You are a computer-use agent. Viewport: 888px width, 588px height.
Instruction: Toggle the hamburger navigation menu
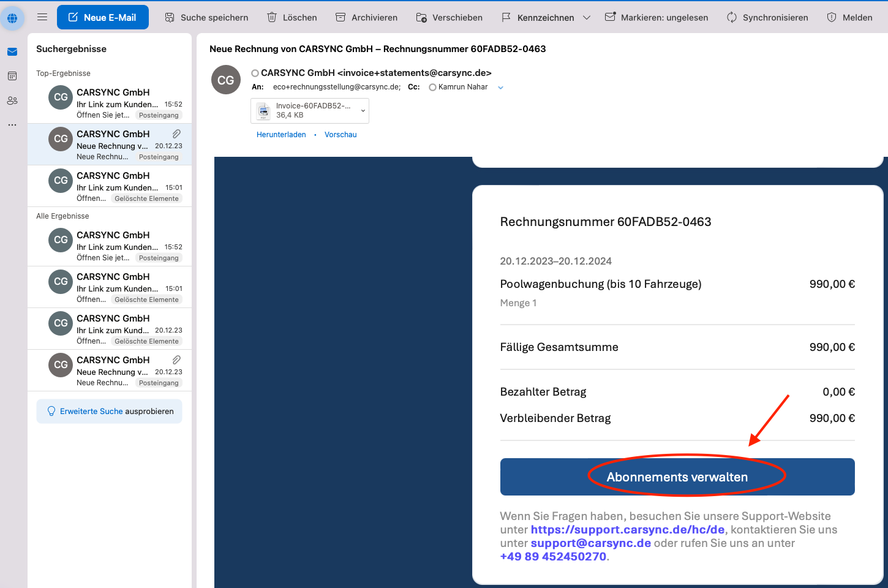42,17
